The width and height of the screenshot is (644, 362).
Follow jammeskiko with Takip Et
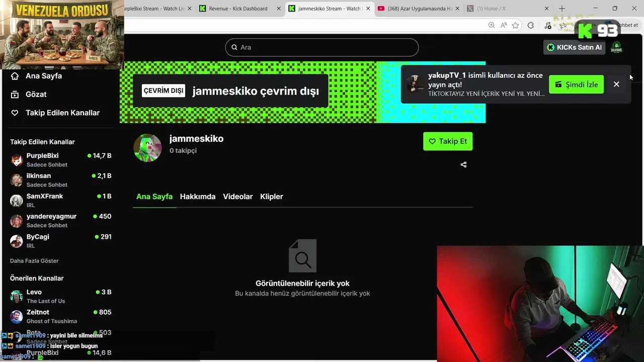pos(448,141)
